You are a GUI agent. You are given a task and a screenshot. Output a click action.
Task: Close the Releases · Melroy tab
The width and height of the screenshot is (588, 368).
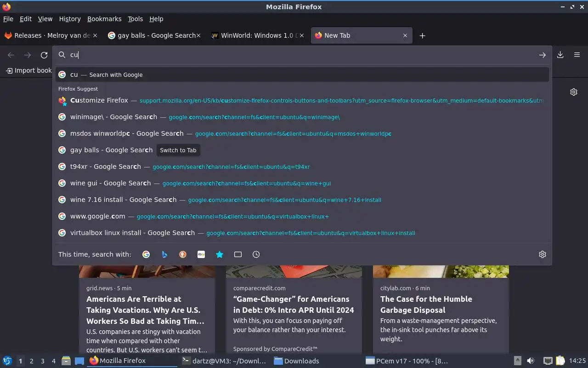click(x=96, y=35)
